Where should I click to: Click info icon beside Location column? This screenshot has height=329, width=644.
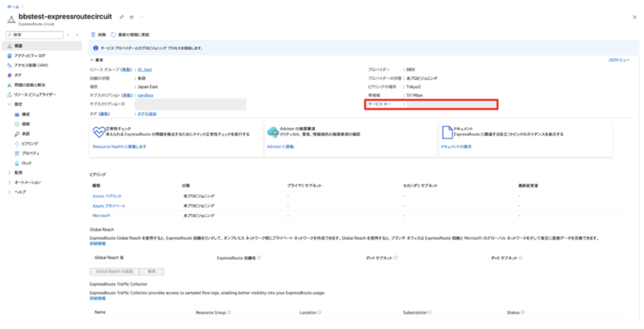pyautogui.click(x=320, y=313)
